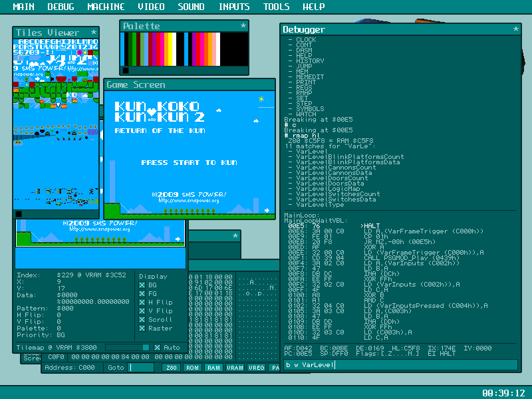Open the DEBUG menu
532x399 pixels.
pos(61,7)
